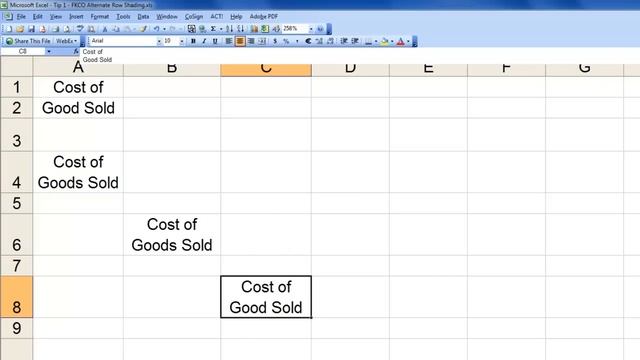Open the font color palette arrow
640x360 pixels.
tap(408, 41)
